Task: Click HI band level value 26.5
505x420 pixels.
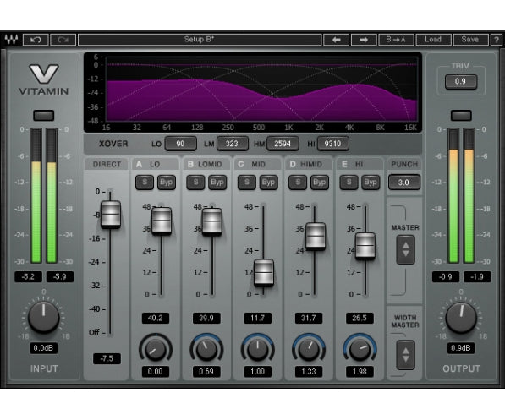Action: 360,318
